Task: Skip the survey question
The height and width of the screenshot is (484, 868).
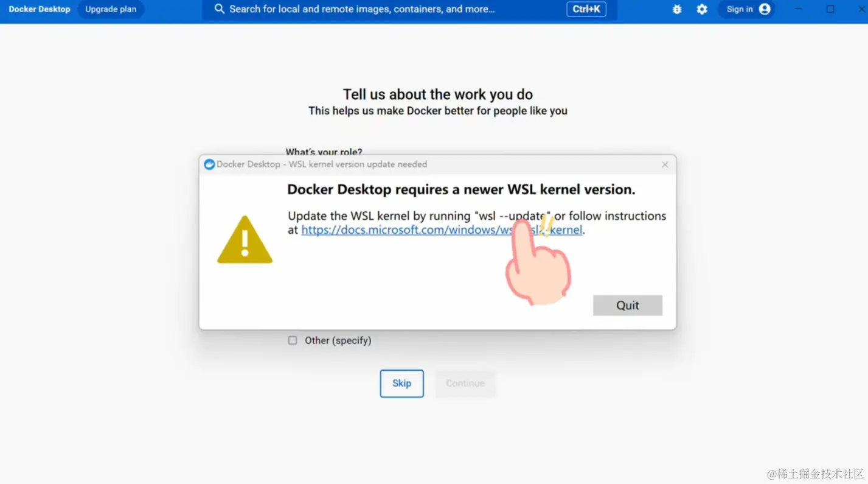Action: pos(401,384)
